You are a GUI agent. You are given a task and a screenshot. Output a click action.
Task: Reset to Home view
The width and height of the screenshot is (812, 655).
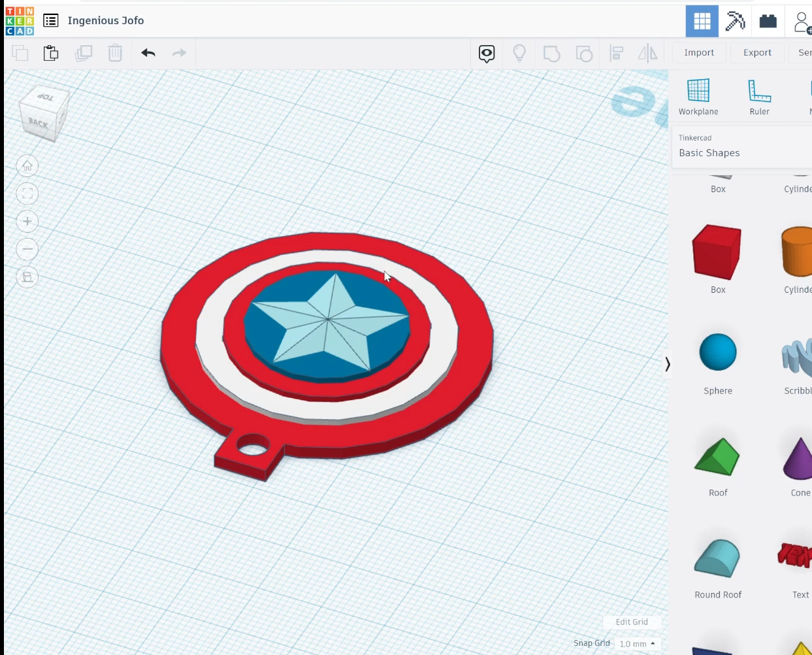tap(27, 166)
